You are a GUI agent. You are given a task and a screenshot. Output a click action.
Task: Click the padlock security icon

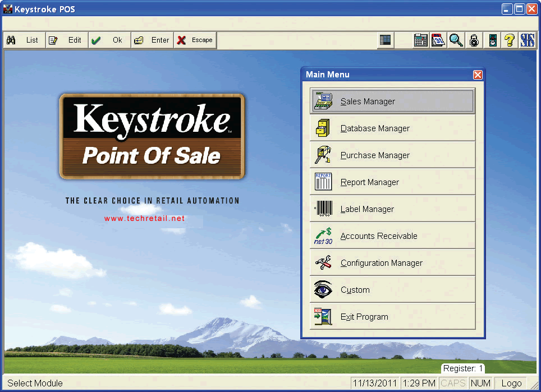tap(474, 40)
